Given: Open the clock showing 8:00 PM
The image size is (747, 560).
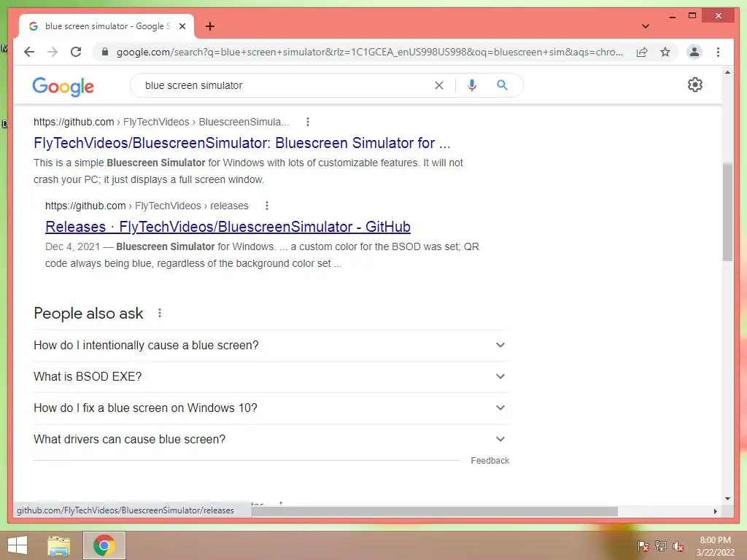Looking at the screenshot, I should pos(715,546).
